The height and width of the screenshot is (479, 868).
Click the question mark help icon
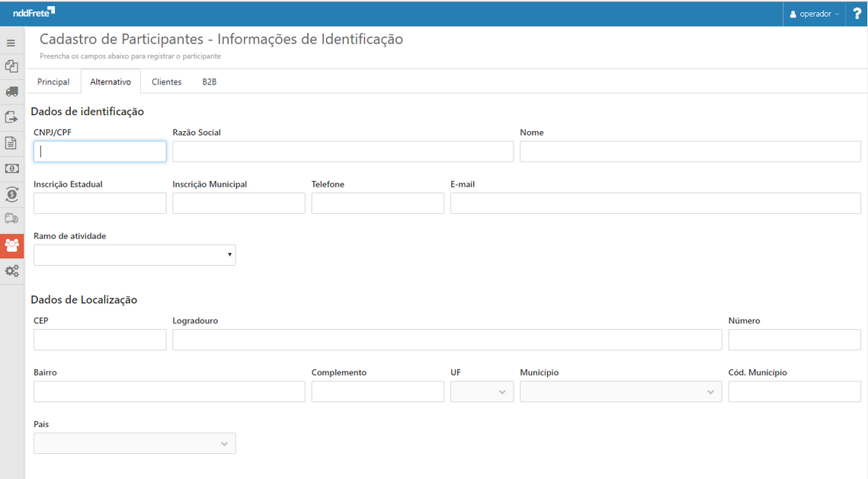coord(857,14)
